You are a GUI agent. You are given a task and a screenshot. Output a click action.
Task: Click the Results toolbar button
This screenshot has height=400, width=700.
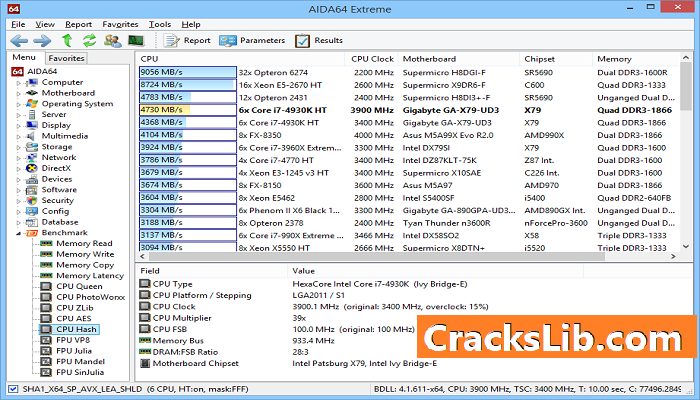319,41
